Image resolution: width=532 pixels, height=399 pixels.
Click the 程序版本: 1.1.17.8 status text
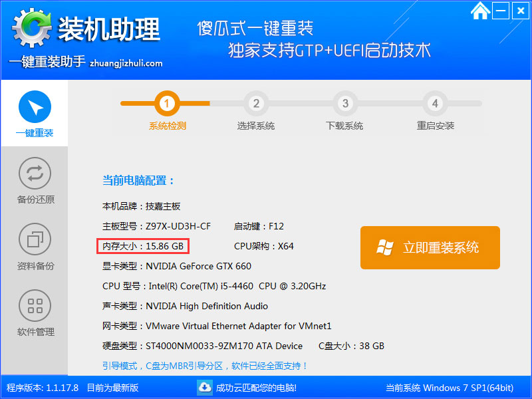[x=43, y=388]
